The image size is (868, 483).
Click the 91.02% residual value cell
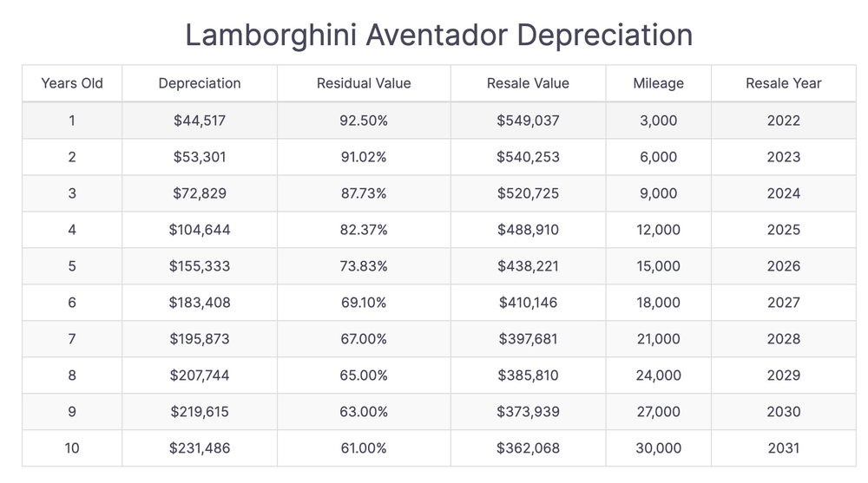[364, 157]
